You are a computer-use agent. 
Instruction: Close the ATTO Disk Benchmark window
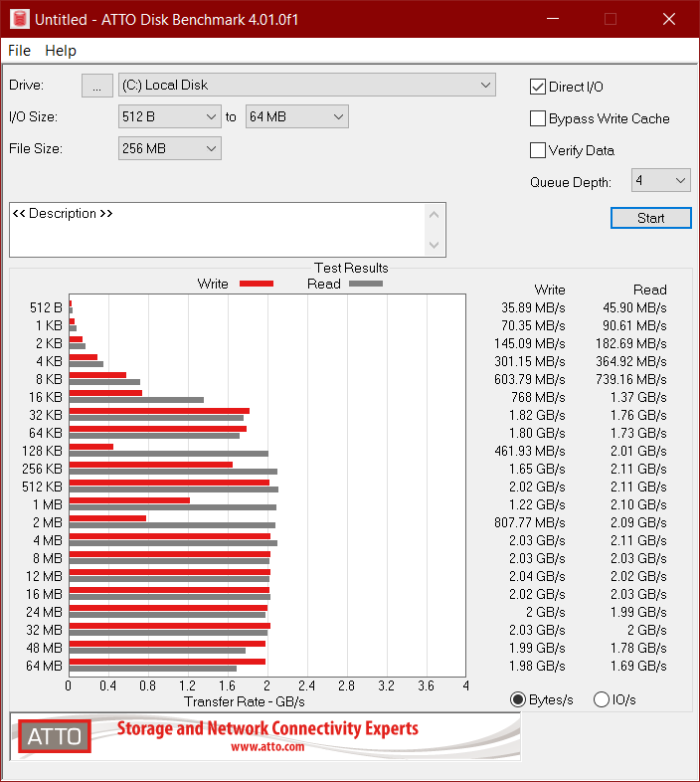tap(669, 19)
